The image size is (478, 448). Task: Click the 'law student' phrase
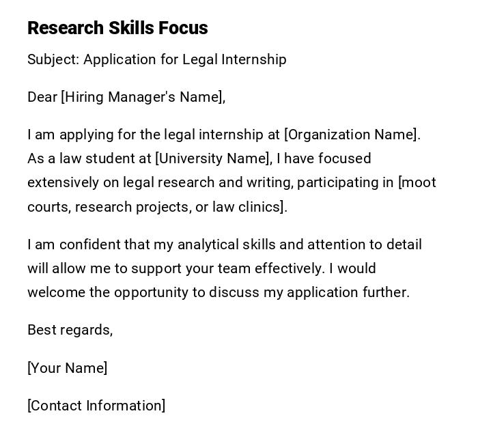point(96,158)
